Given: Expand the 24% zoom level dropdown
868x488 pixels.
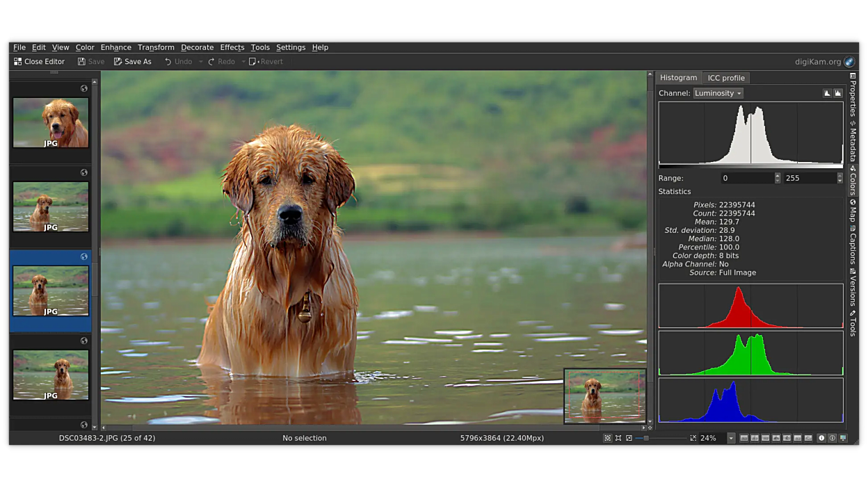Looking at the screenshot, I should (730, 439).
